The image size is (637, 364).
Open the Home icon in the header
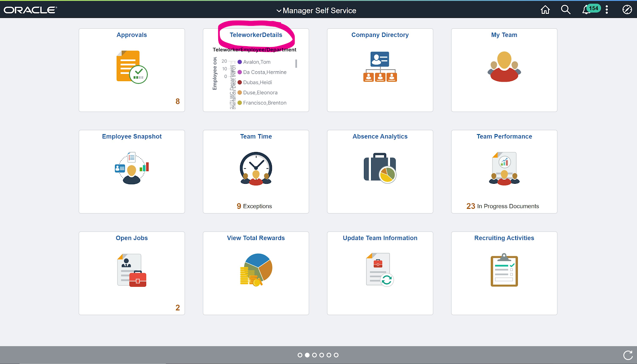pos(545,10)
